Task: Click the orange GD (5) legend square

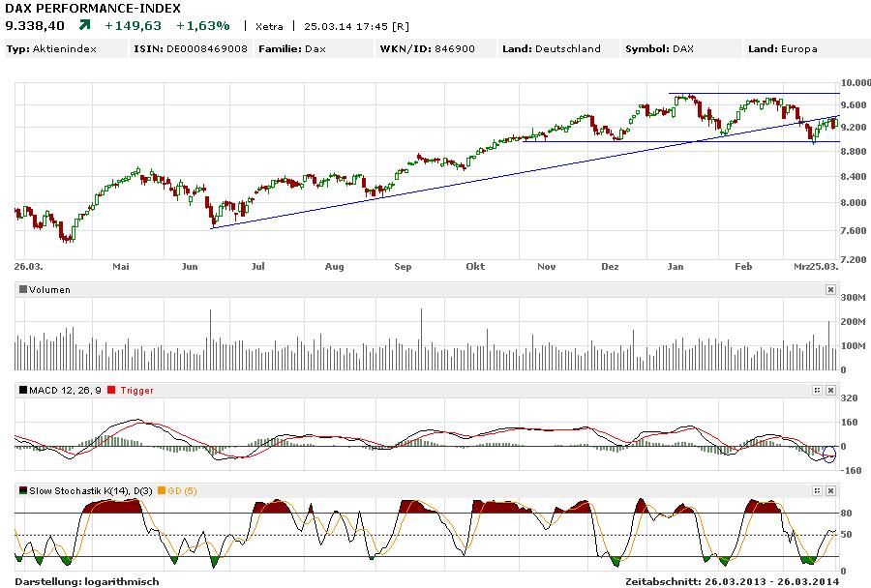Action: coord(162,491)
